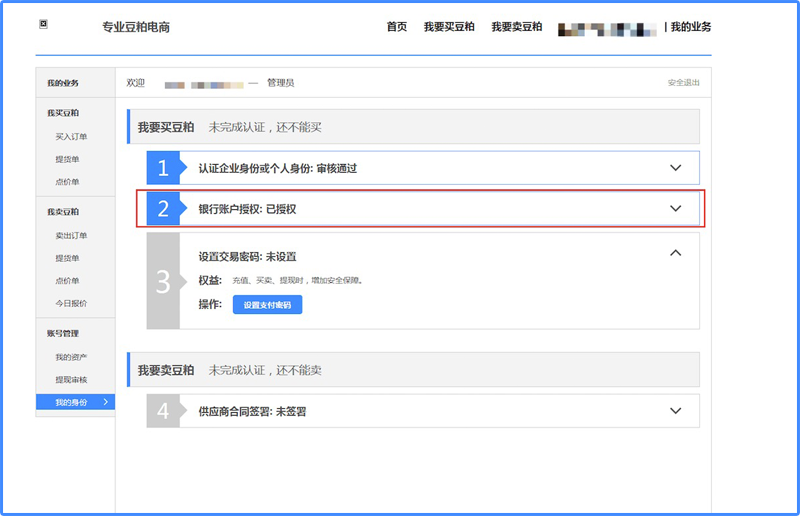Click the step 2 number badge
Image resolution: width=800 pixels, height=517 pixels.
163,209
